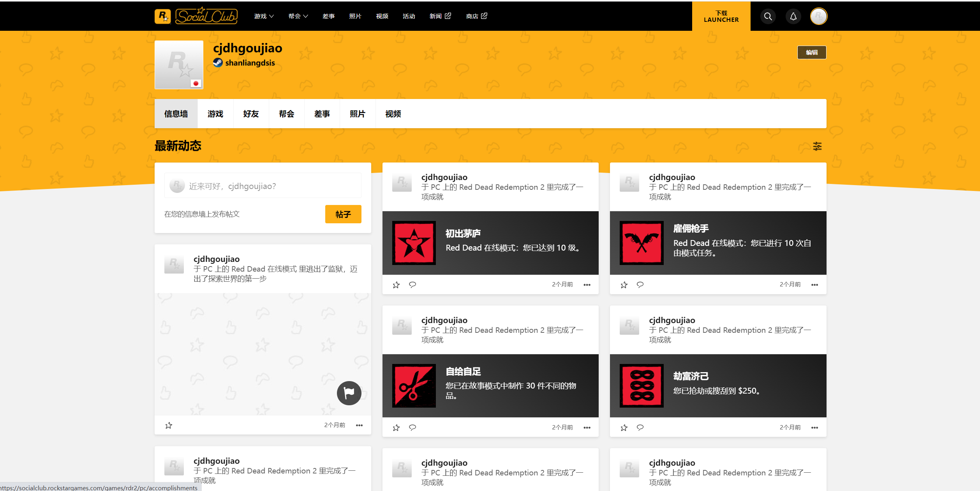Open the notifications bell icon
Screen dimensions: 980x491
[x=793, y=16]
